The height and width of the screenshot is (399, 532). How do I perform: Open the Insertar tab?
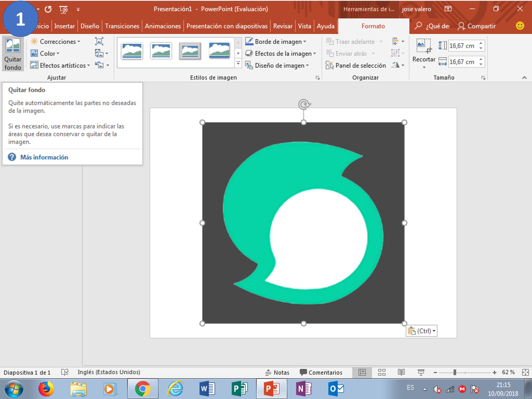(x=64, y=26)
